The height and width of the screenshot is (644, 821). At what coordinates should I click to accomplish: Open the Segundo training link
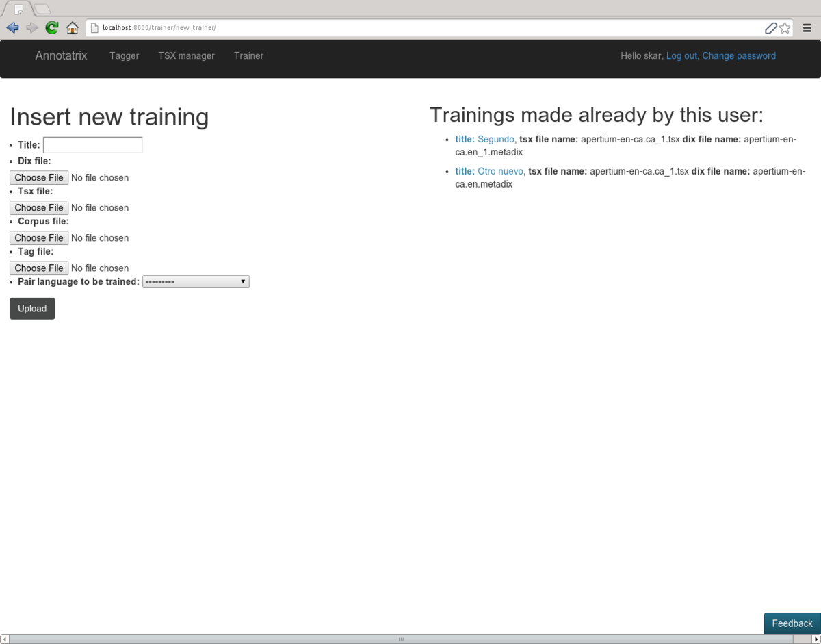pos(495,140)
